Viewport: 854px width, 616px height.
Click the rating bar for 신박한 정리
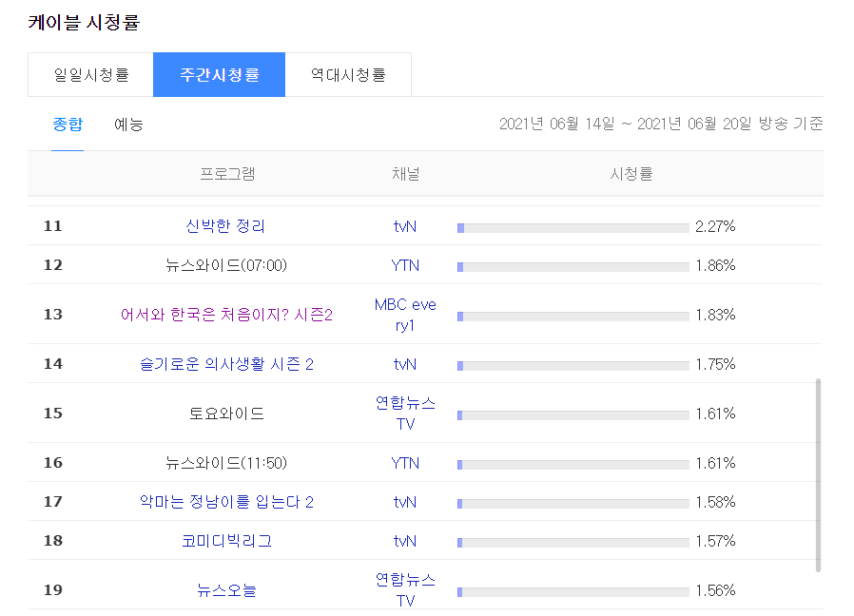click(x=573, y=228)
